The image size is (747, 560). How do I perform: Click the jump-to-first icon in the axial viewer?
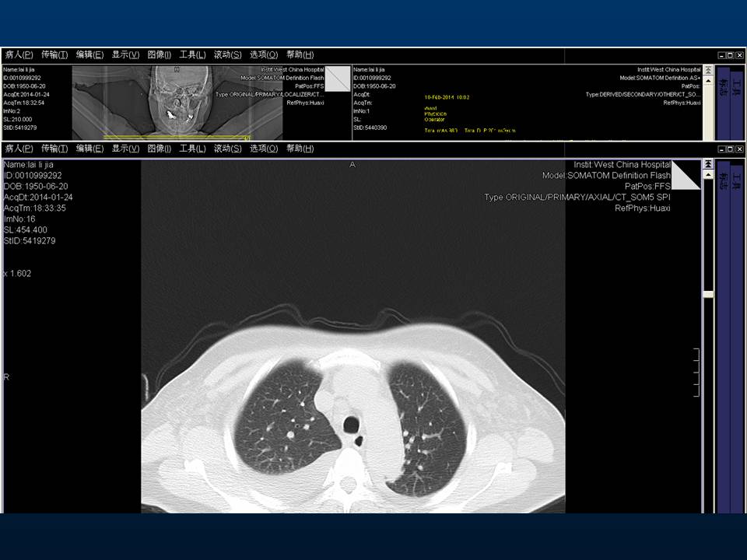pos(707,164)
